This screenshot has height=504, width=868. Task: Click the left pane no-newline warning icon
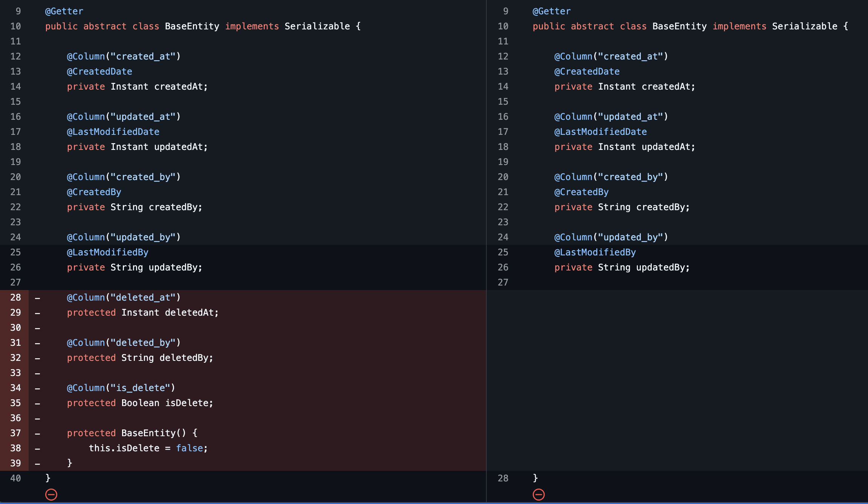click(51, 494)
